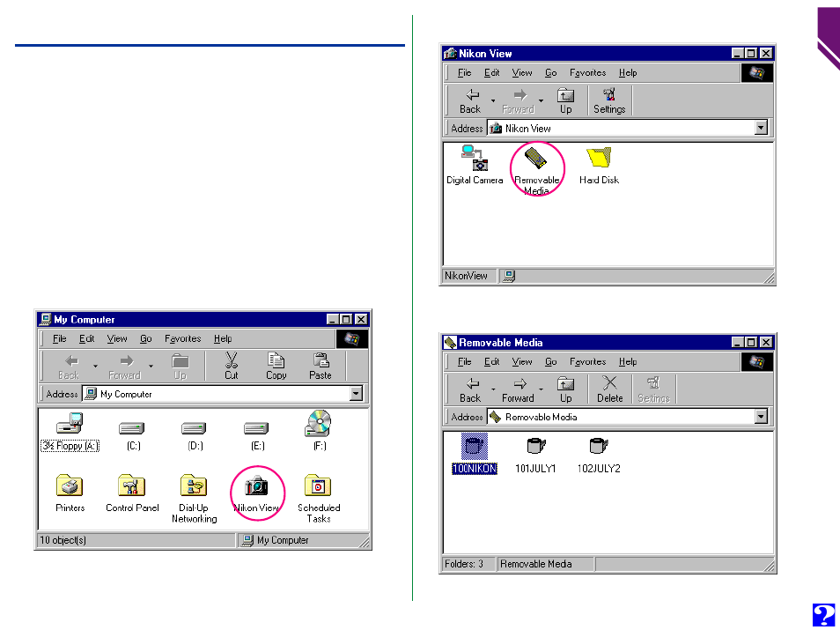This screenshot has height=630, width=840.
Task: Click Removable Media title bar icon
Action: point(451,342)
